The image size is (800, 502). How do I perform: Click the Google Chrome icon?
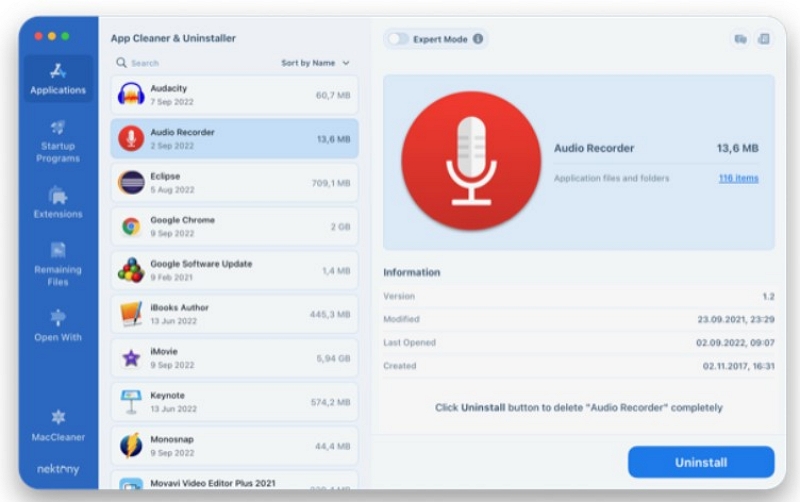131,227
